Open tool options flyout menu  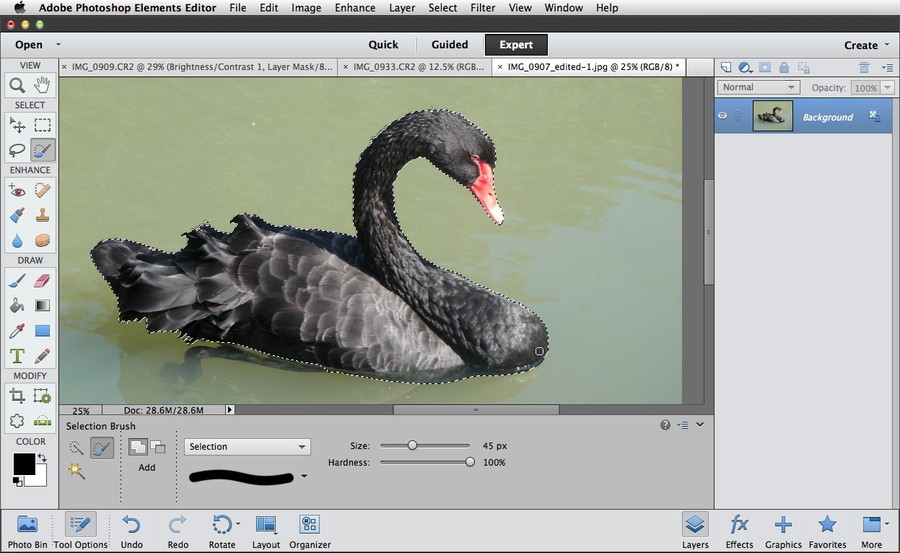[682, 425]
